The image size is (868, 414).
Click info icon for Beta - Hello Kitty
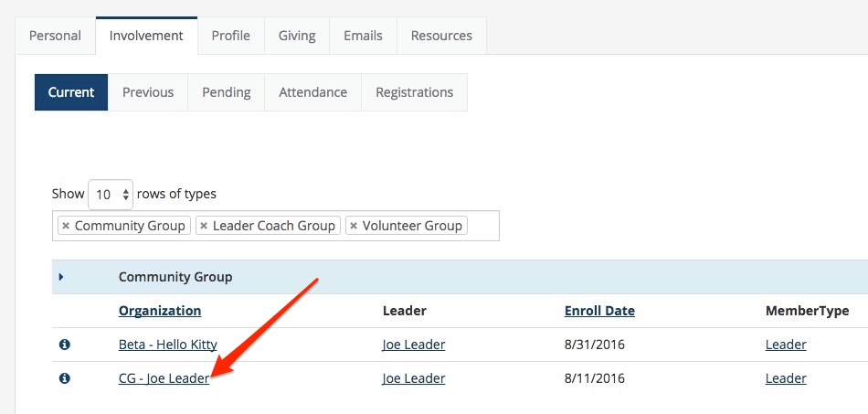point(64,345)
